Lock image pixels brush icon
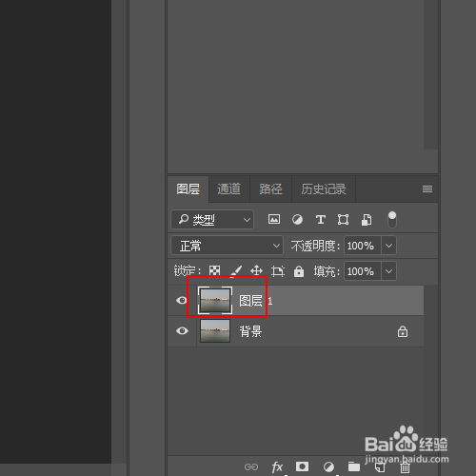This screenshot has width=476, height=476. click(236, 271)
